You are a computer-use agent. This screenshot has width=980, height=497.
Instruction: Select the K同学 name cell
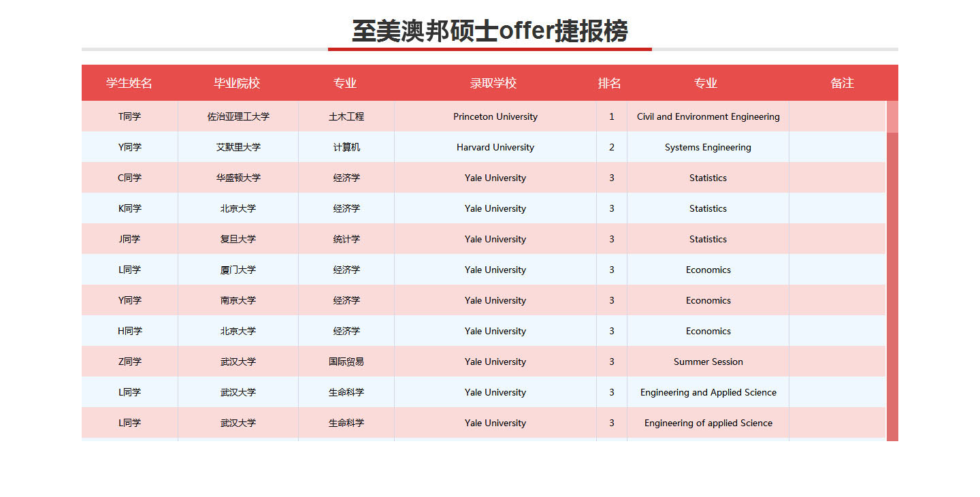pos(130,208)
